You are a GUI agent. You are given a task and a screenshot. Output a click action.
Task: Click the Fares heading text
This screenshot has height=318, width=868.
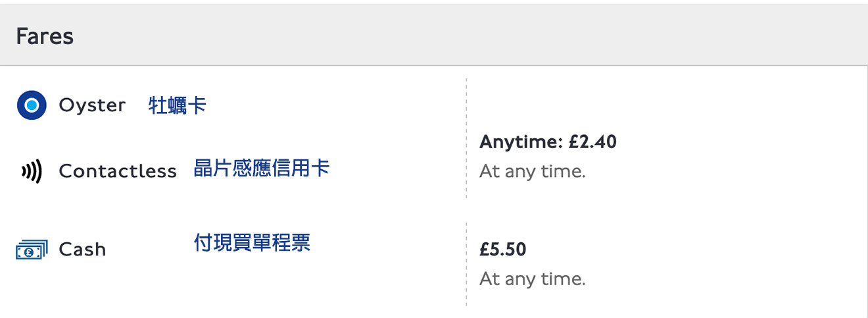(x=45, y=36)
